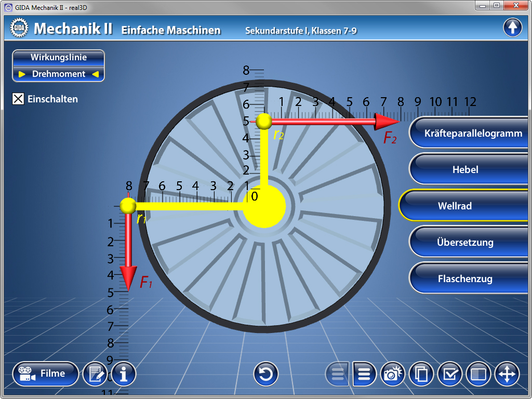Expand the Wirkungslinie selector
532x399 pixels.
[58, 58]
